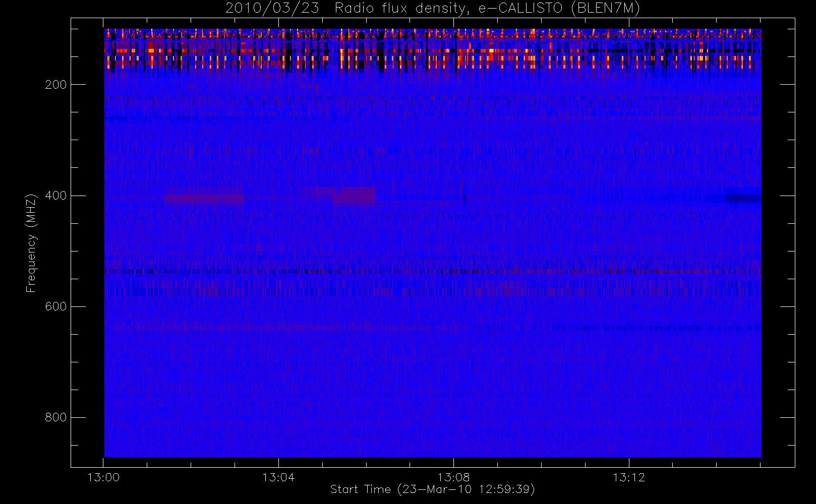
Task: Click the 'Start Time (23-Mar-10 12:59:39)' label
Action: (x=432, y=489)
